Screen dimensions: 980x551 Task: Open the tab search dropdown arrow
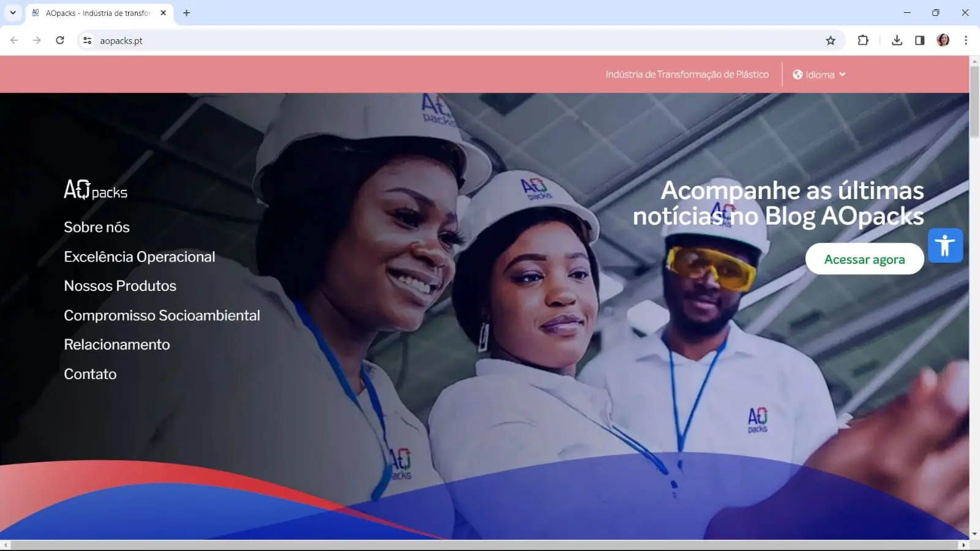13,12
